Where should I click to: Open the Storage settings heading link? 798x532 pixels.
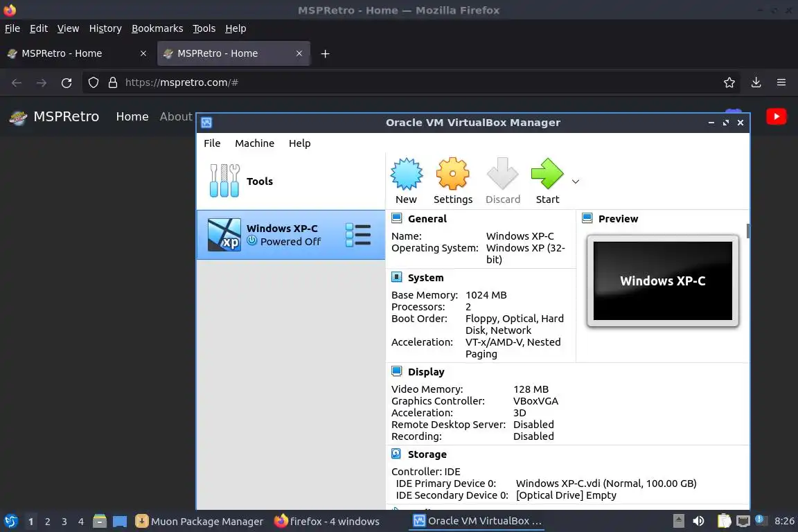[427, 454]
